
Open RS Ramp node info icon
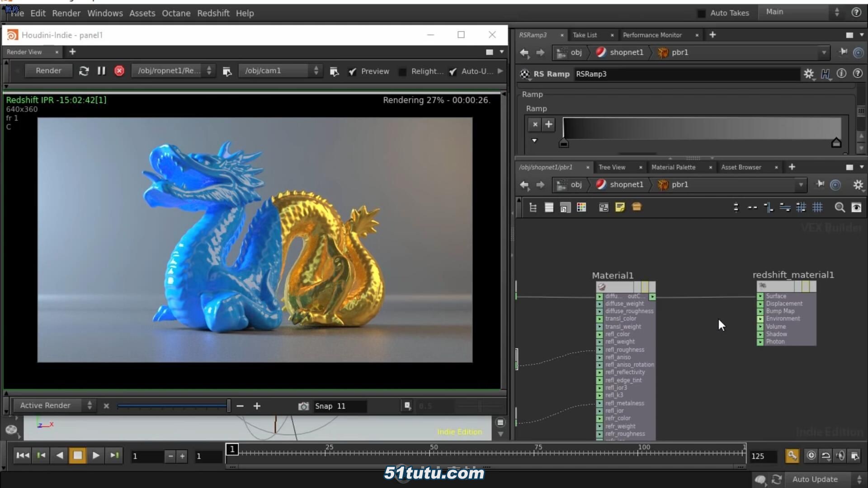(841, 74)
